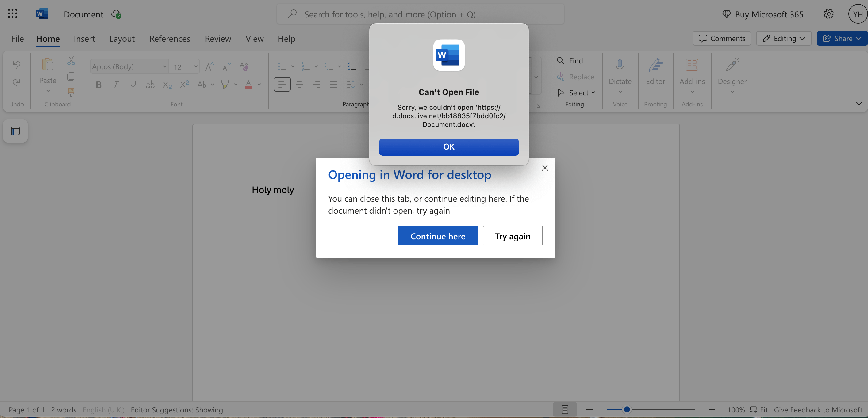The width and height of the screenshot is (868, 418).
Task: Click the Try again button
Action: pyautogui.click(x=512, y=236)
